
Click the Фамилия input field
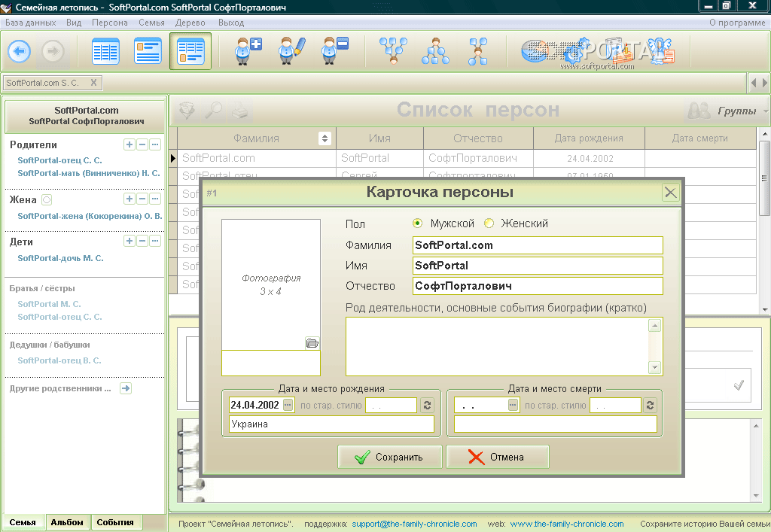coord(538,245)
